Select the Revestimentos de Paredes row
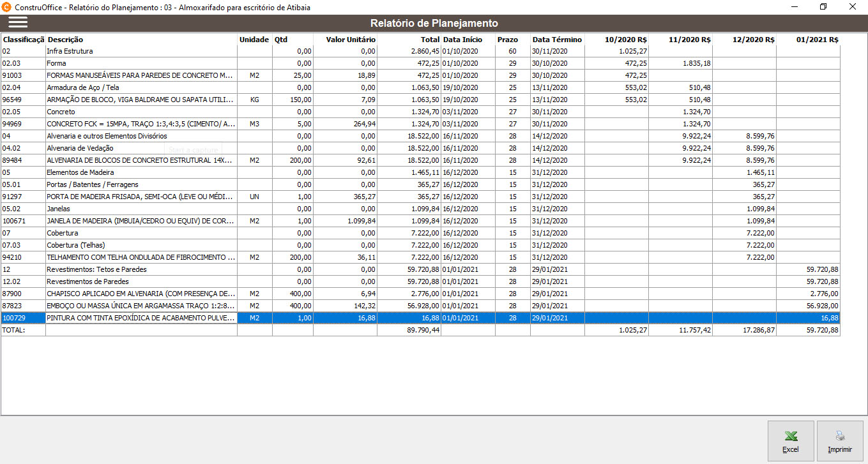This screenshot has width=868, height=464. pyautogui.click(x=420, y=281)
